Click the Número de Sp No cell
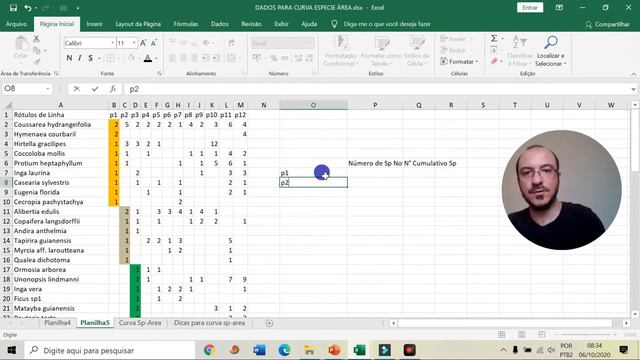The width and height of the screenshot is (640, 360). pyautogui.click(x=375, y=163)
